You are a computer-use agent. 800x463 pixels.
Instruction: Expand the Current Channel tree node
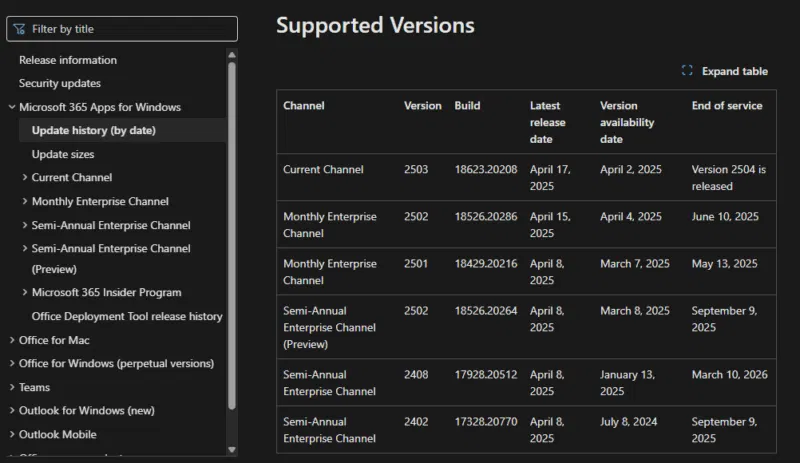tap(24, 177)
